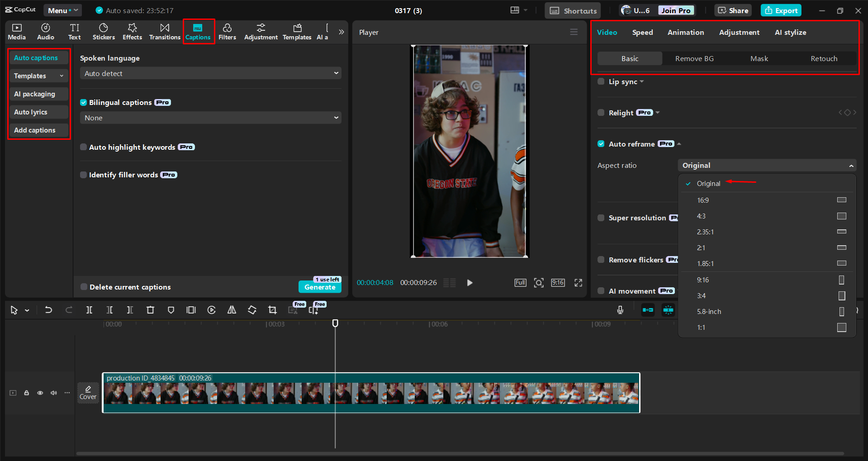Click the microphone record voiceover icon

(x=620, y=310)
